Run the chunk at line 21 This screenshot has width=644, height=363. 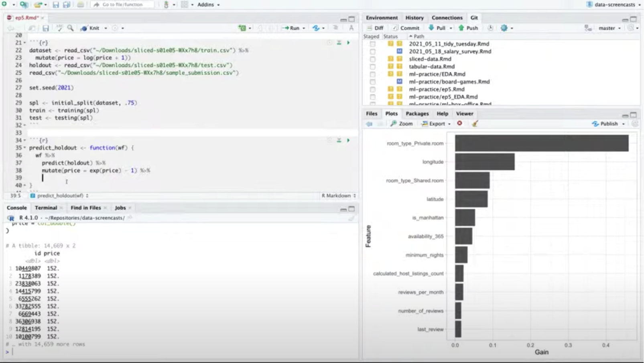[x=348, y=43]
